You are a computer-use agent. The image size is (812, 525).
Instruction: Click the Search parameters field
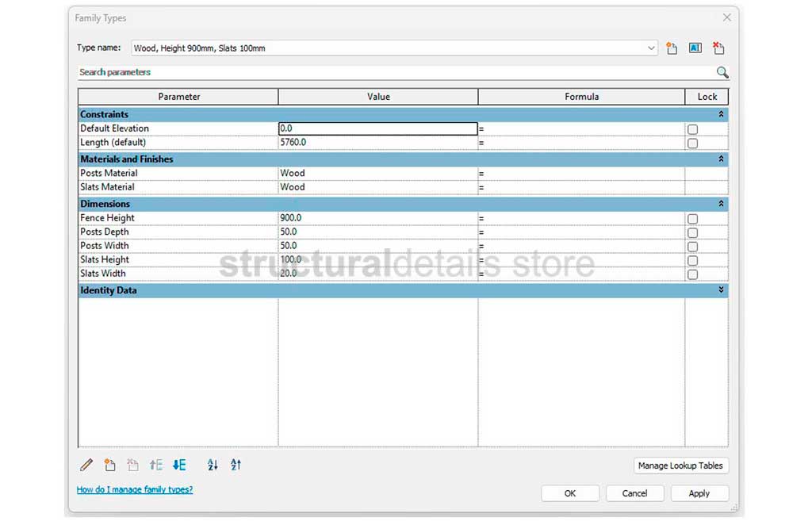coord(395,72)
